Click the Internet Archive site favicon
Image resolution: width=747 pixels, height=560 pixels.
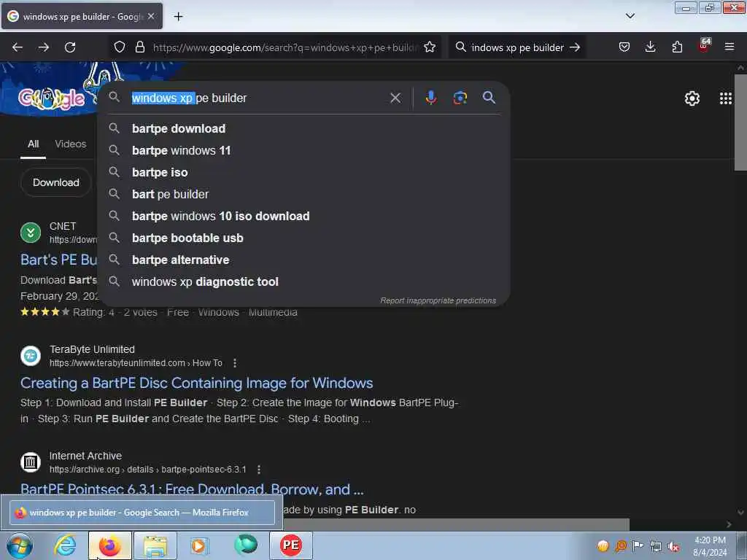[31, 462]
